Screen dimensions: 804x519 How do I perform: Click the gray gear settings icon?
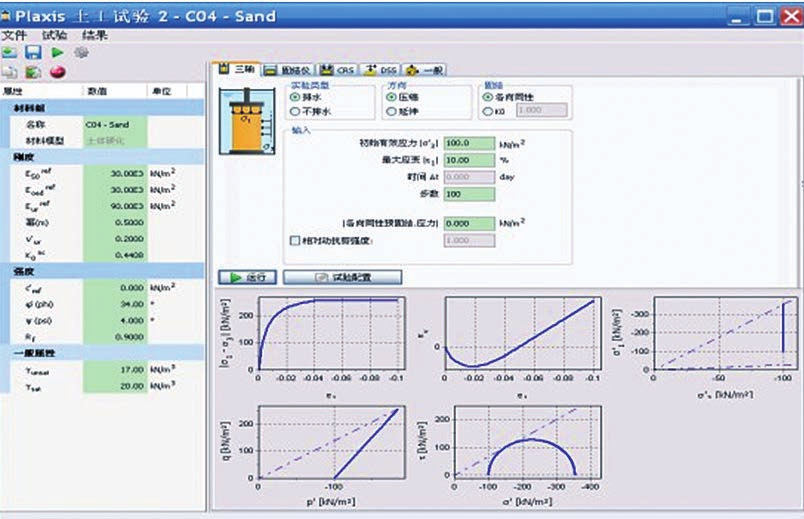click(x=80, y=52)
